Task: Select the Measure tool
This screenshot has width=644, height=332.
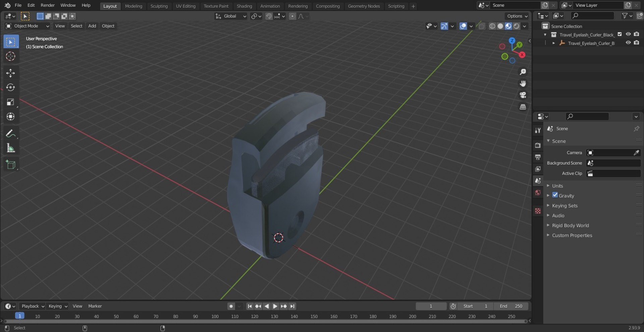Action: point(11,148)
